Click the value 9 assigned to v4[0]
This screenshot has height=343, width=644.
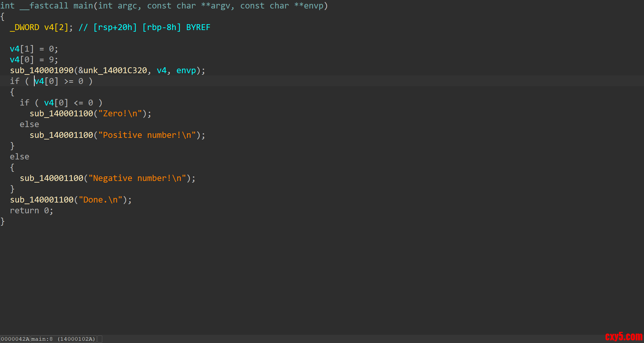click(51, 60)
